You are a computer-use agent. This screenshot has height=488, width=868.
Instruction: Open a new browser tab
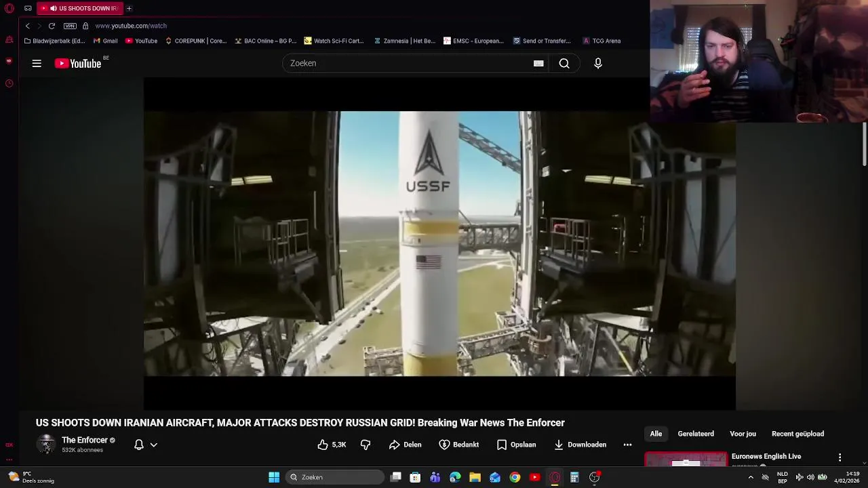pyautogui.click(x=129, y=8)
